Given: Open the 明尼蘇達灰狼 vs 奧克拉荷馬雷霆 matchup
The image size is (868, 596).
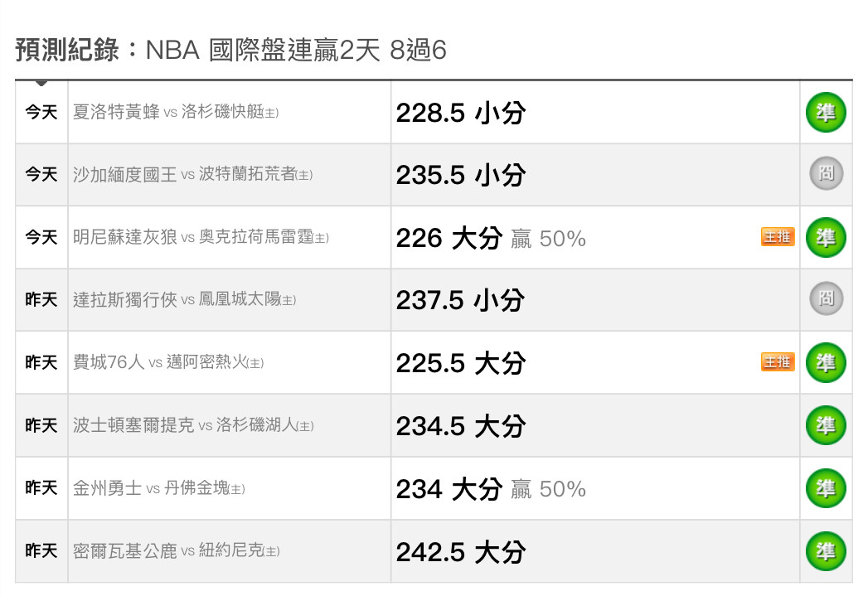Looking at the screenshot, I should coord(201,237).
